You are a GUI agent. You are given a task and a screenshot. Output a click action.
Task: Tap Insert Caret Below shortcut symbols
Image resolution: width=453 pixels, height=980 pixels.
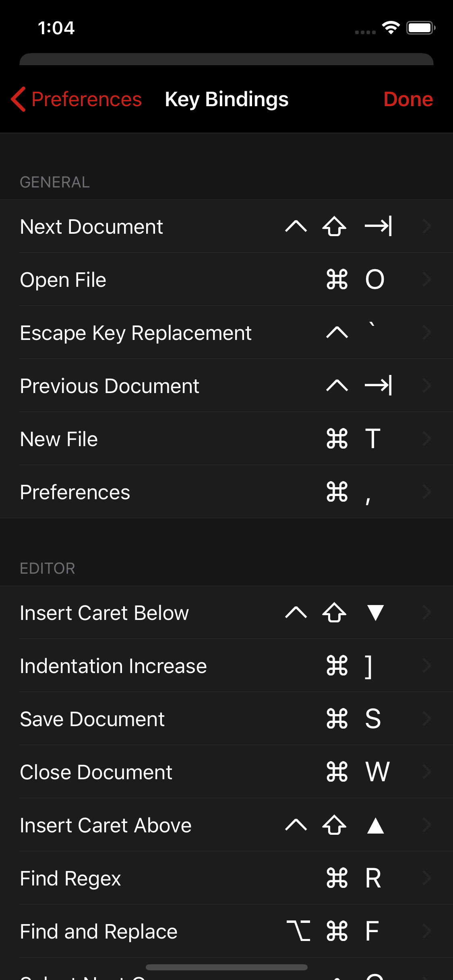click(x=335, y=612)
